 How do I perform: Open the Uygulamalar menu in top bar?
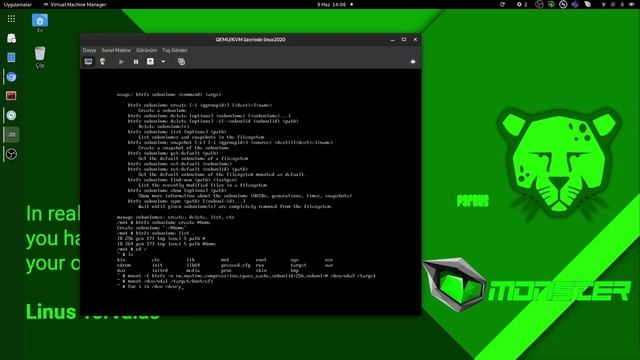[x=18, y=4]
